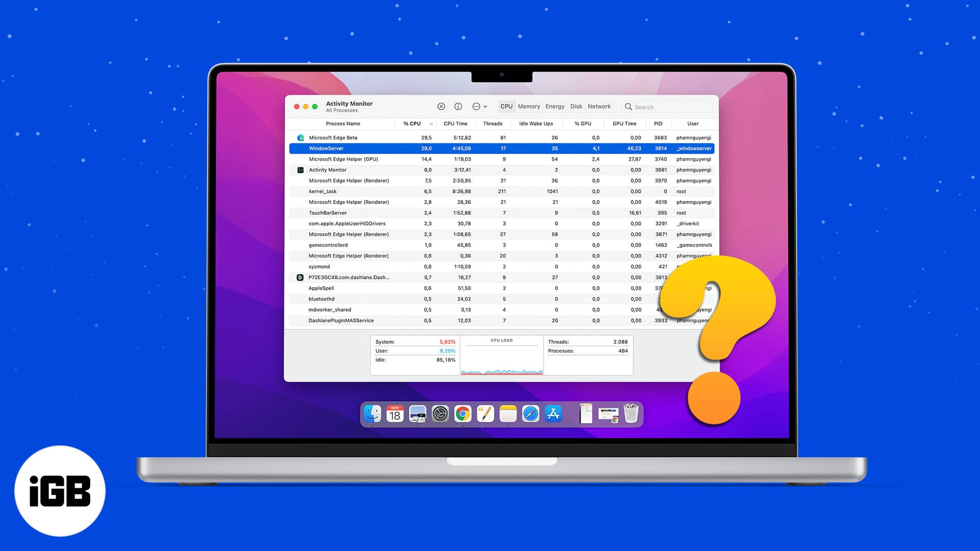Select WindowServer process row
Screen dimensions: 980x551
501,148
